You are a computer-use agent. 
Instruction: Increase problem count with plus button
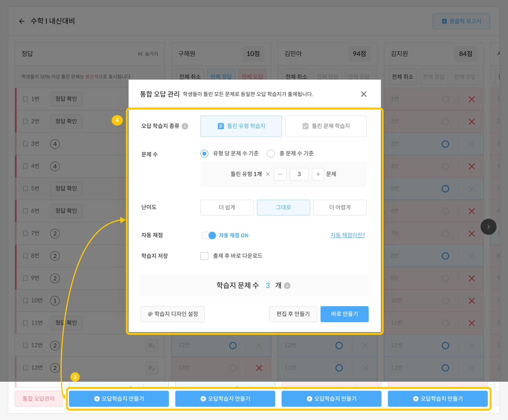pos(318,174)
